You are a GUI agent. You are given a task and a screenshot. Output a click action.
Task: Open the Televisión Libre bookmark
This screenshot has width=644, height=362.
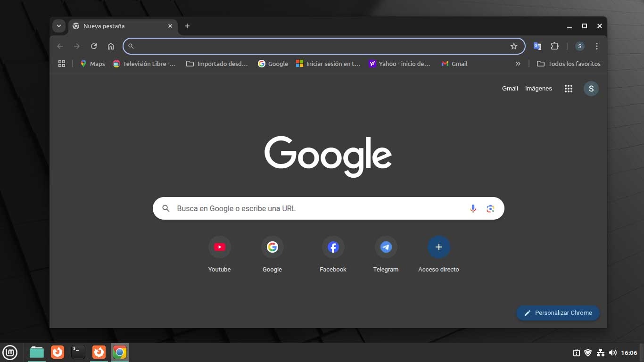pos(144,64)
